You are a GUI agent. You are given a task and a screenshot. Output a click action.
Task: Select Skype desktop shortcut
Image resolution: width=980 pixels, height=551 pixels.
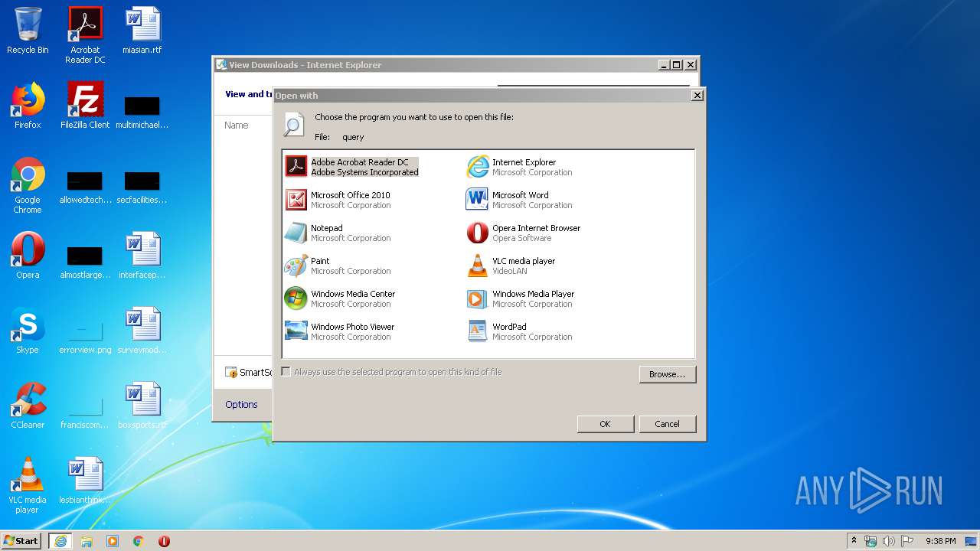pos(28,331)
